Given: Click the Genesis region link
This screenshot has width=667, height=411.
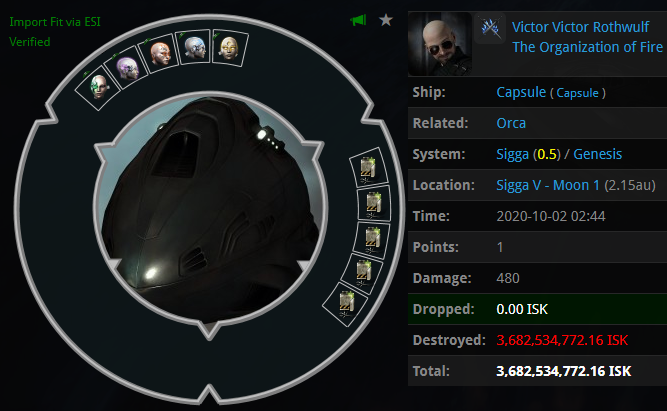Looking at the screenshot, I should coord(597,154).
